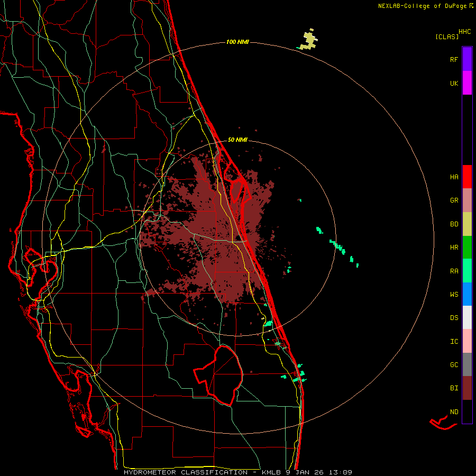Click the BD yellow legend swatch
Image resolution: width=476 pixels, height=476 pixels.
click(467, 224)
